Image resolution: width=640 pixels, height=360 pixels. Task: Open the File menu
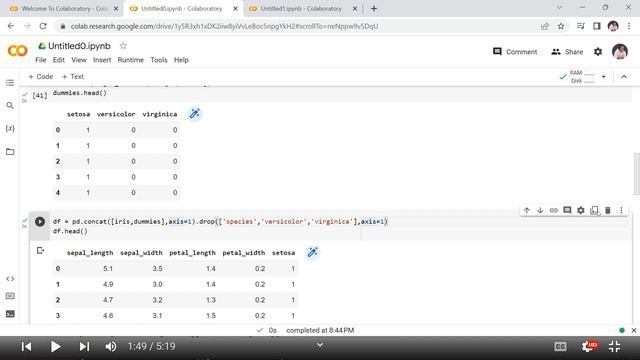[41, 60]
